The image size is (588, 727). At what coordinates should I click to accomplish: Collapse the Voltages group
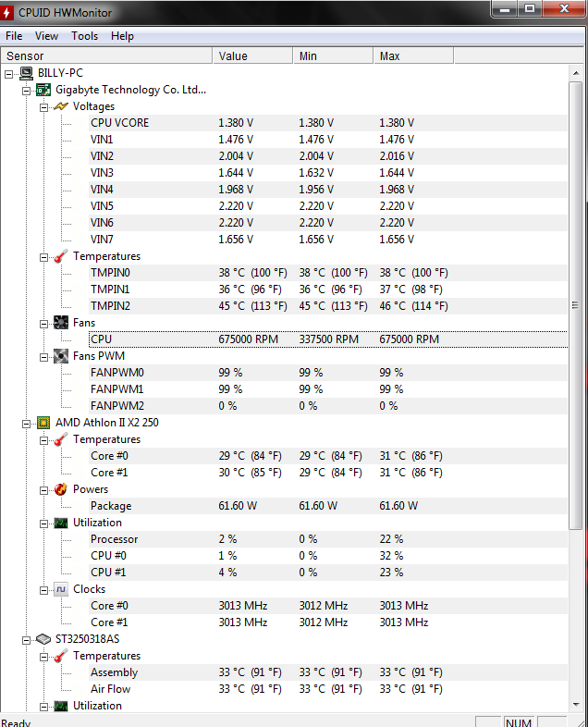click(x=43, y=107)
